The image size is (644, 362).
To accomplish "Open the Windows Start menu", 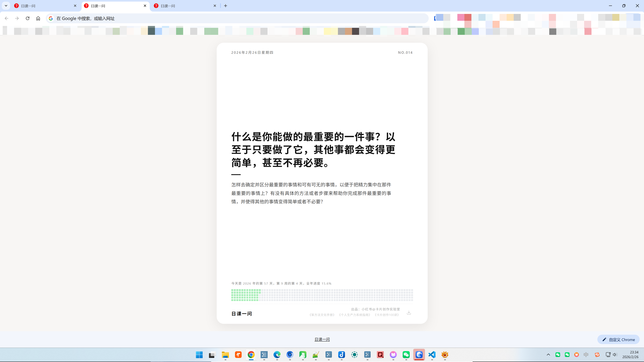I will click(x=199, y=355).
